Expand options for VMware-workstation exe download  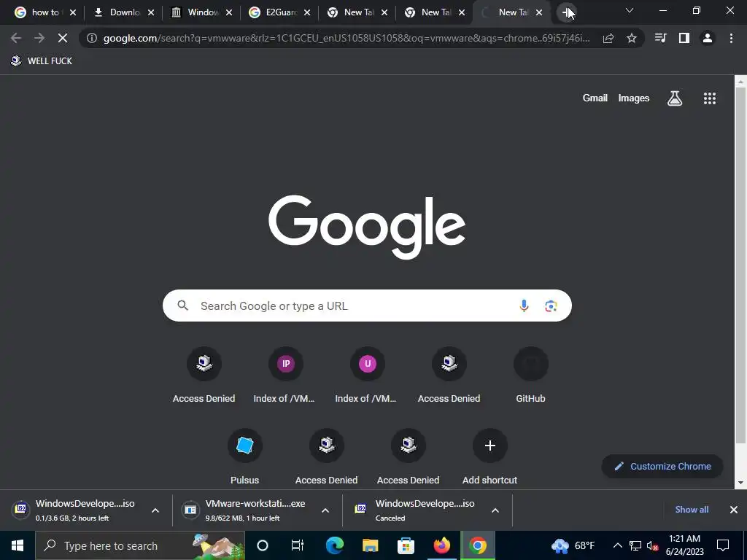325,510
